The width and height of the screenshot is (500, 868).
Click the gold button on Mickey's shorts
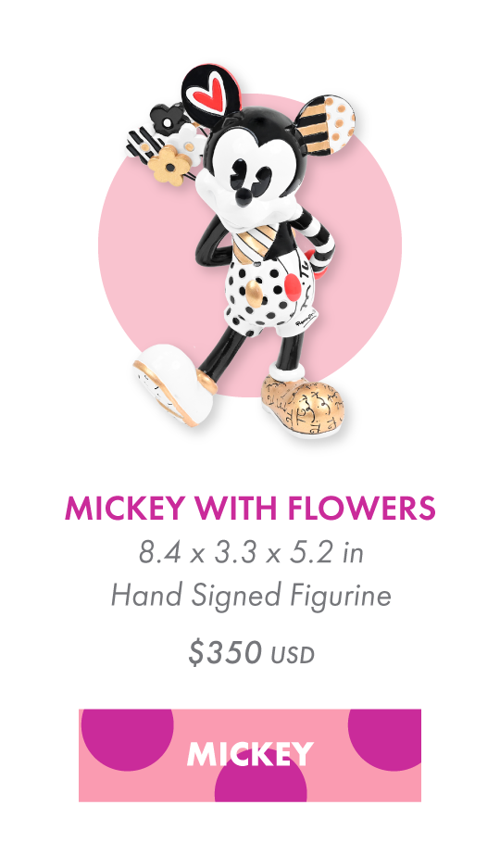coord(256,291)
